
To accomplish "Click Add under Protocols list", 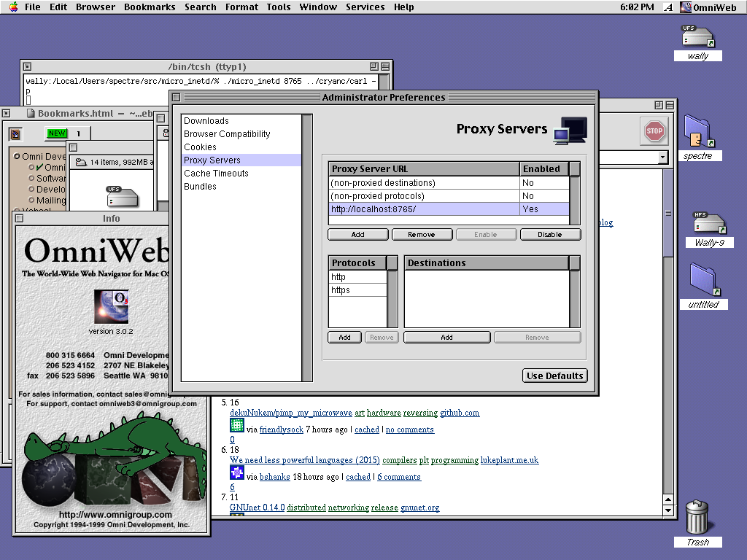I will coord(344,337).
